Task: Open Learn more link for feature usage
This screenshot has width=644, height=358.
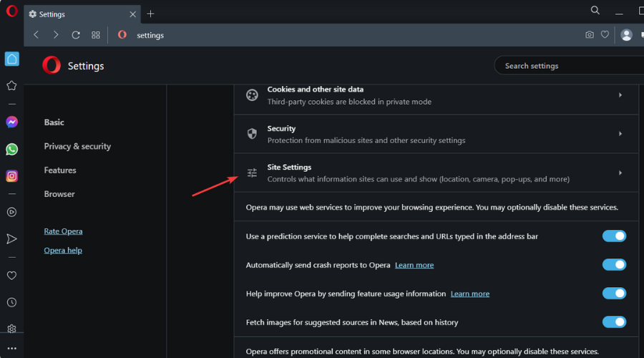Action: click(470, 294)
